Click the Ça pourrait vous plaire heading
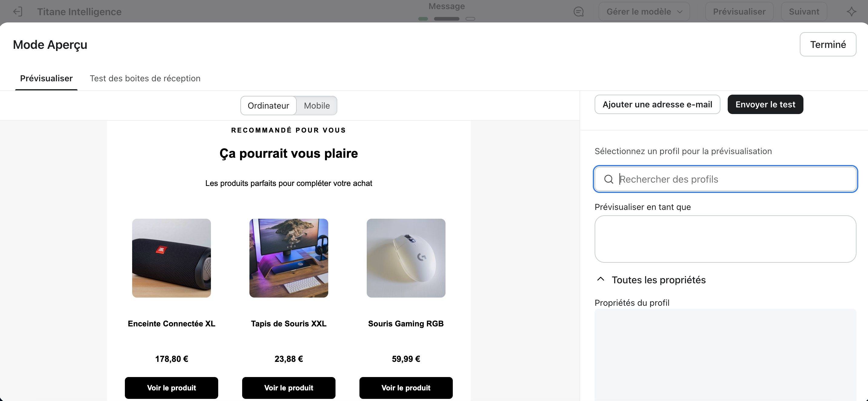 tap(289, 153)
